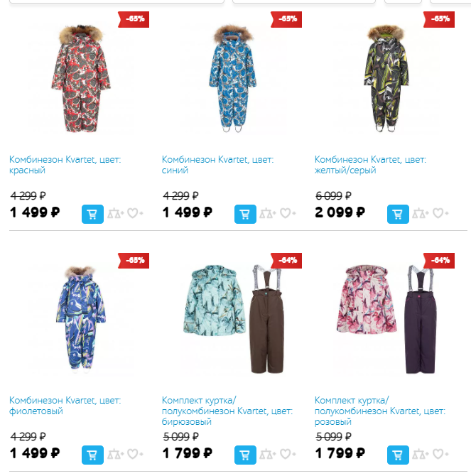The height and width of the screenshot is (476, 471).
Task: Favorite the violet jumpsuit heart icon
Action: [135, 454]
